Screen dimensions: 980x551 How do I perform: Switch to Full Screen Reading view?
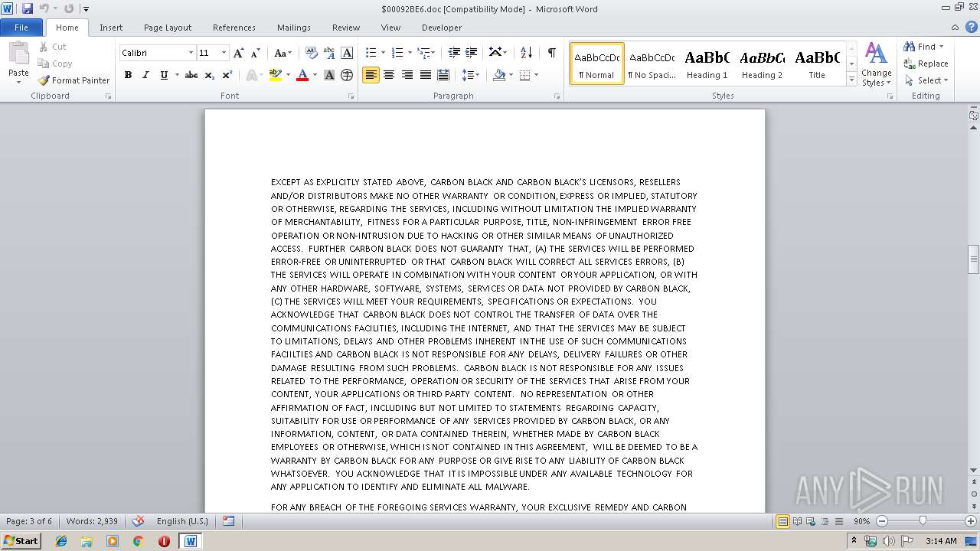coord(797,521)
